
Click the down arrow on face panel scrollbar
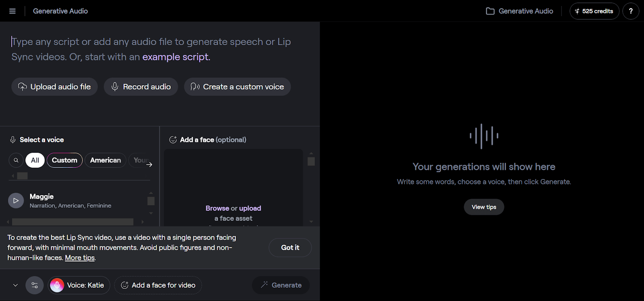[x=311, y=222]
